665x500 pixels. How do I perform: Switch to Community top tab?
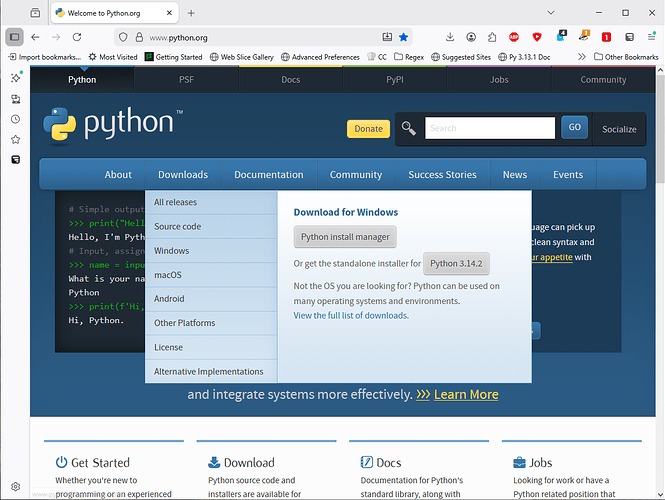point(603,80)
